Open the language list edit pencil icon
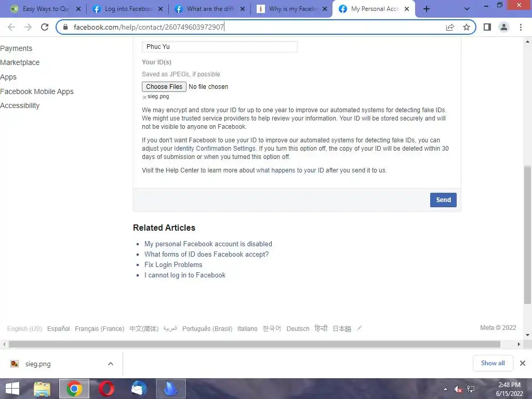Viewport: 532px width, 399px height. [x=360, y=328]
